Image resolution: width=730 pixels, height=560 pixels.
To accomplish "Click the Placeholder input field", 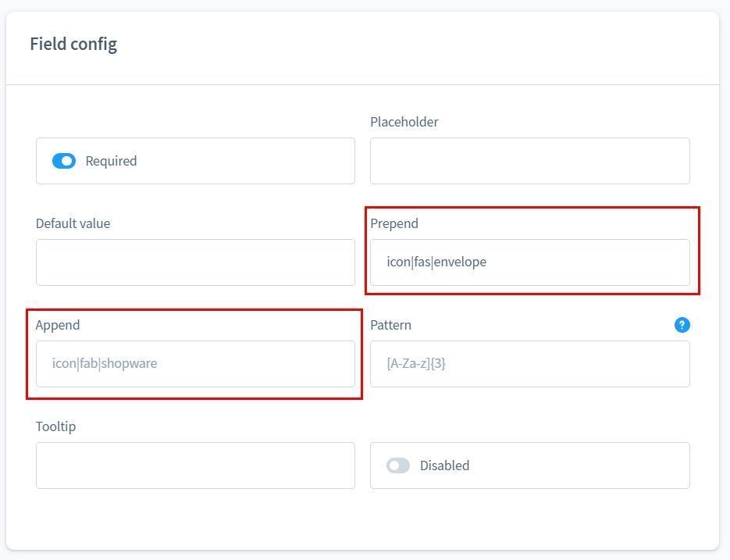I will click(x=529, y=161).
